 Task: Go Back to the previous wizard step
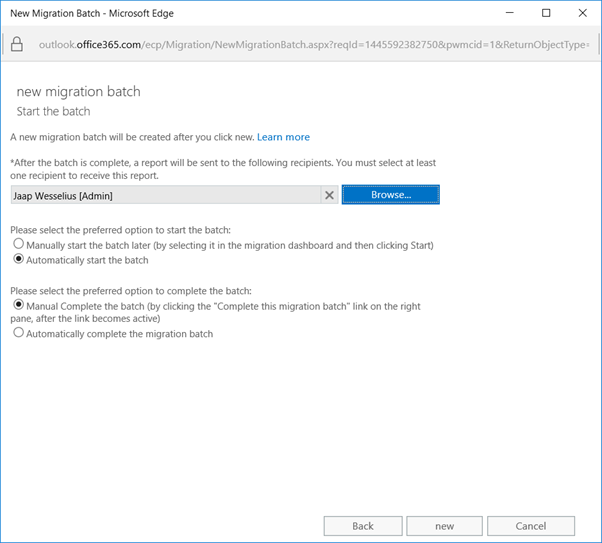pos(363,526)
